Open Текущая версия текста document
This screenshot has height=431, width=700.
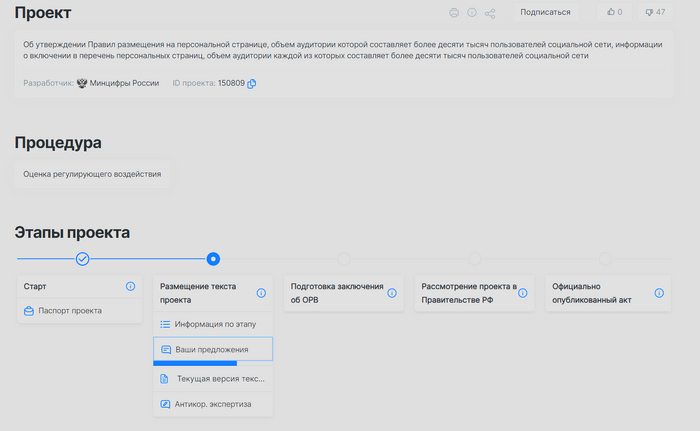(213, 379)
